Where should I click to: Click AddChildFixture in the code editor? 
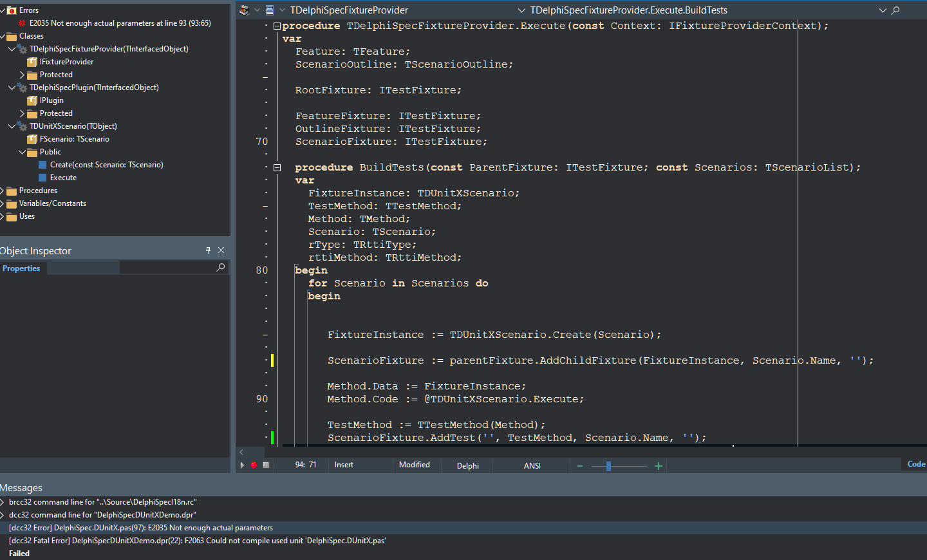click(x=588, y=360)
